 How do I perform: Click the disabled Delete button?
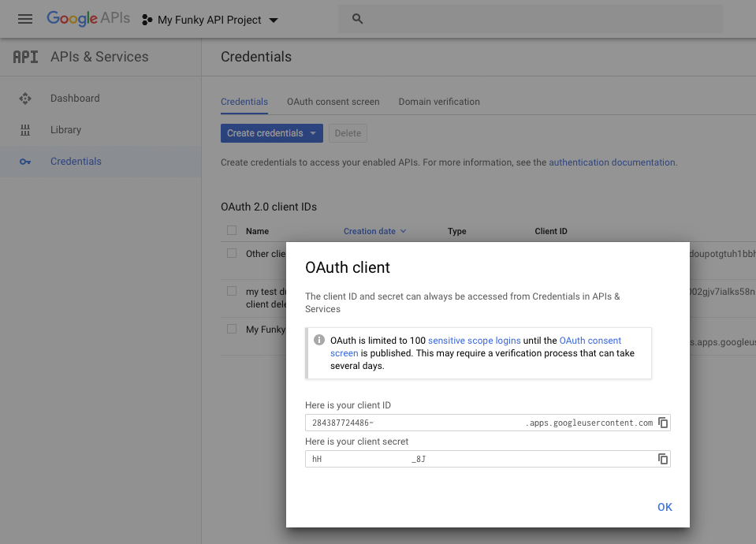click(348, 133)
